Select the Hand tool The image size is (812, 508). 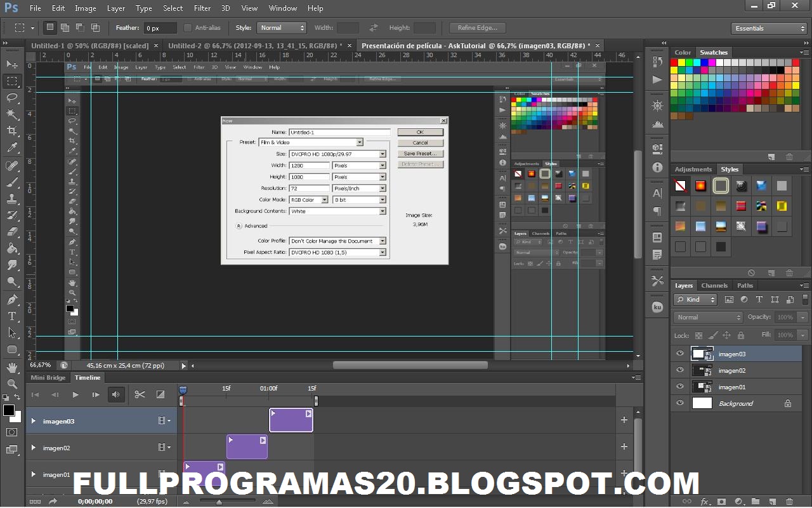[x=12, y=368]
